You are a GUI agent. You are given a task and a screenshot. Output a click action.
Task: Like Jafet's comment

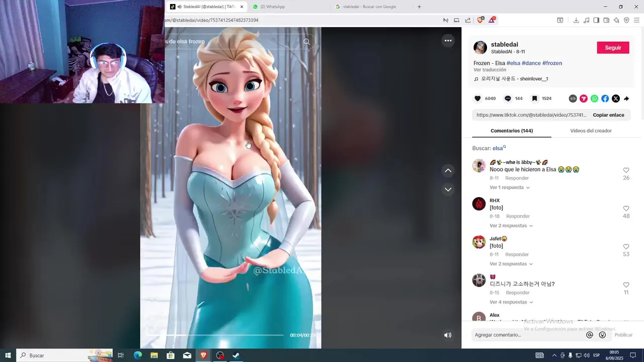pos(626,247)
